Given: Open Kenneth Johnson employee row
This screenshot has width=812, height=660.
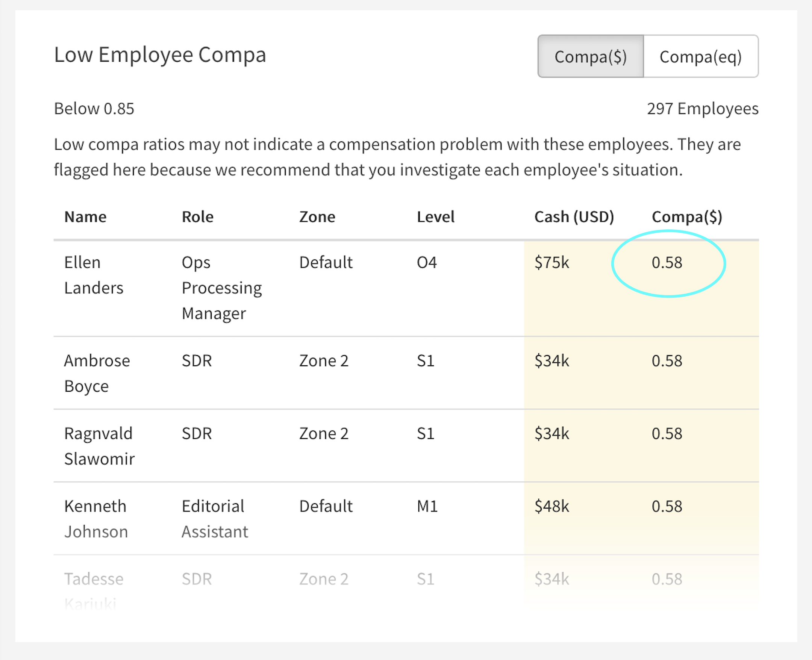Looking at the screenshot, I should (406, 519).
